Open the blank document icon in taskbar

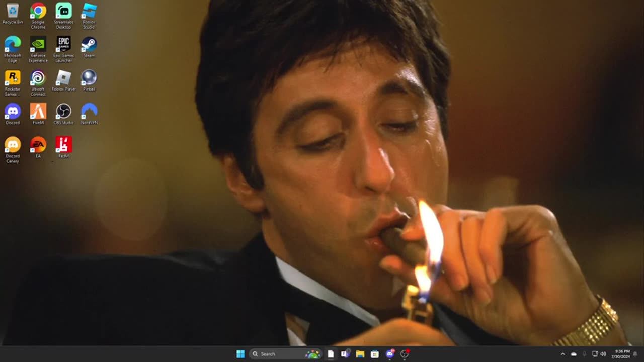coord(331,354)
